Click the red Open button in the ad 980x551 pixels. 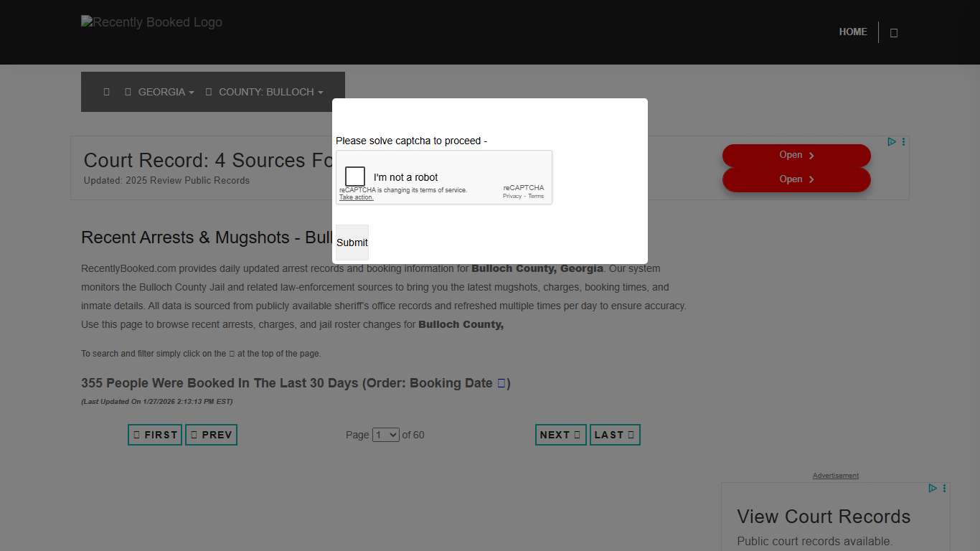(796, 155)
